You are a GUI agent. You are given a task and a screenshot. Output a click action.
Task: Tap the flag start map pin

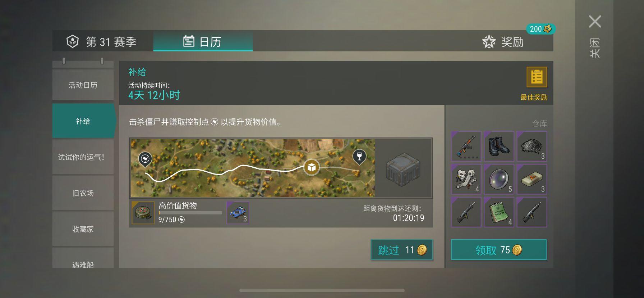tap(145, 159)
